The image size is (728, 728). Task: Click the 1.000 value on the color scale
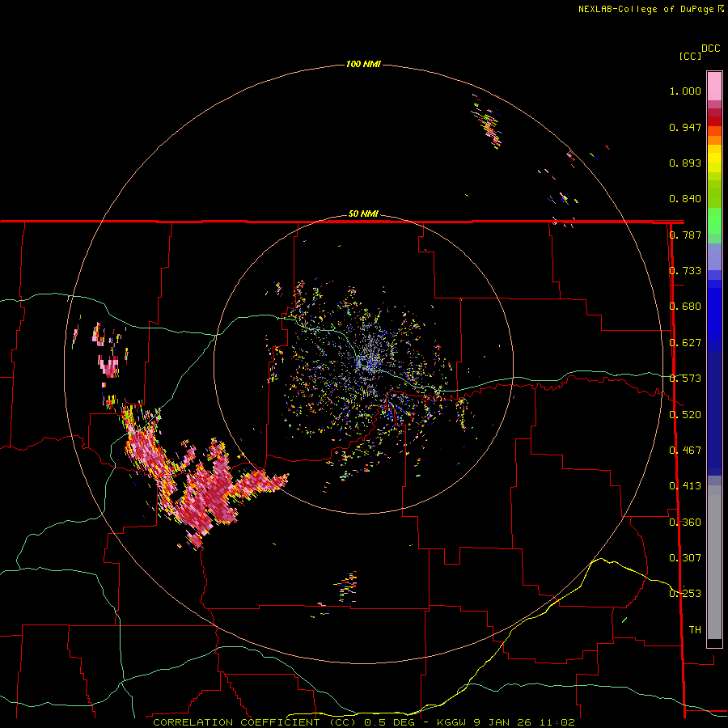(x=685, y=91)
